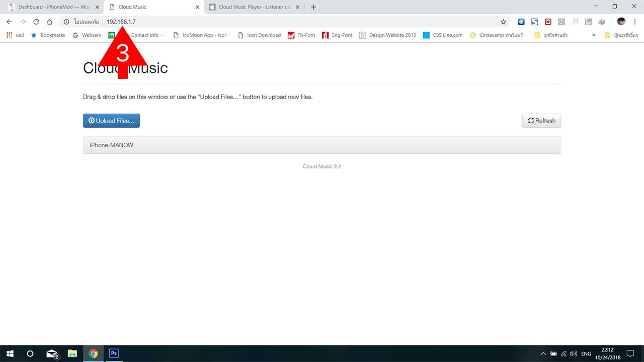This screenshot has height=362, width=644.
Task: Open the Chrome profile avatar
Action: (621, 22)
